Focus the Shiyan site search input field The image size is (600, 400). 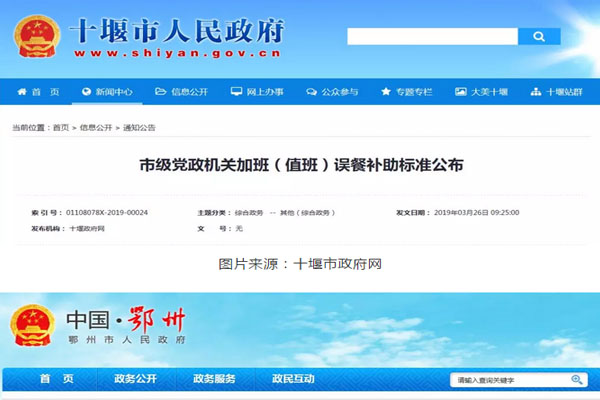[432, 36]
